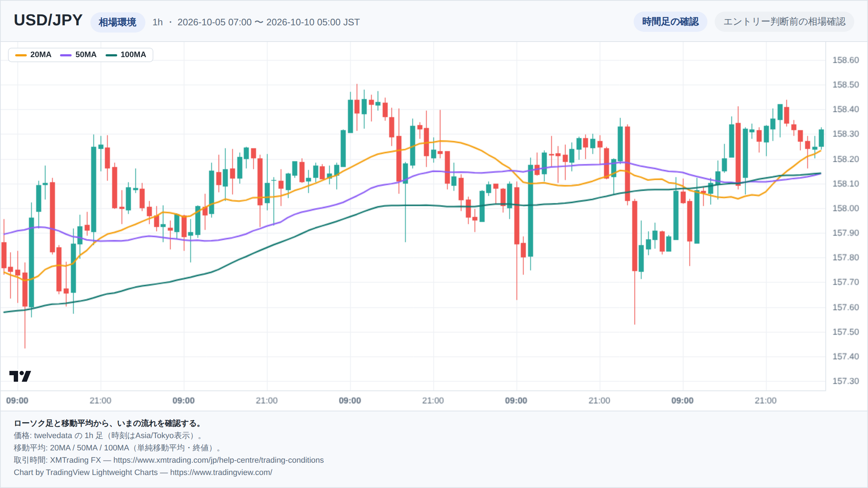Click the 157.60 price axis label
Viewport: 868px width, 488px height.
[x=845, y=307]
